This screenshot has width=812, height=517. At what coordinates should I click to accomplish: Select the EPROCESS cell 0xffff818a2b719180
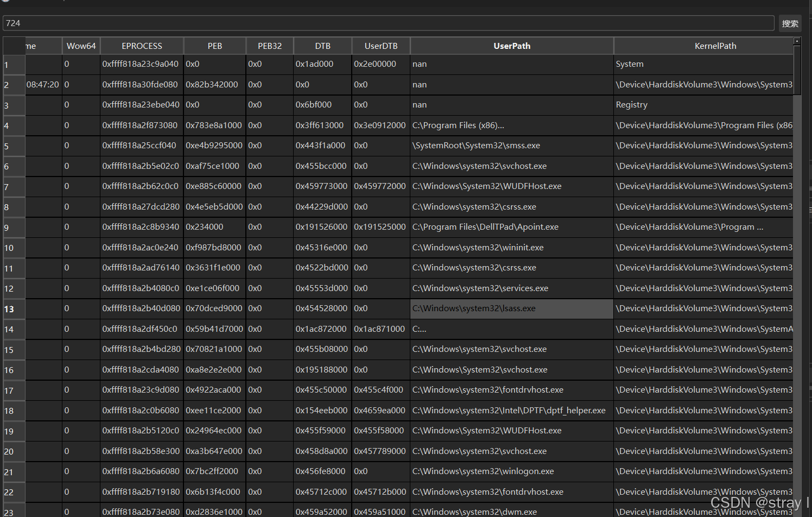click(x=142, y=492)
